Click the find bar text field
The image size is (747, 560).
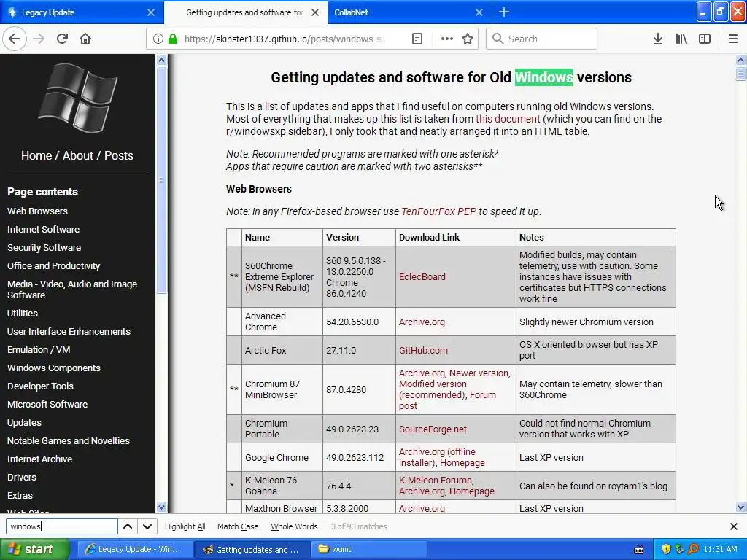(62, 526)
